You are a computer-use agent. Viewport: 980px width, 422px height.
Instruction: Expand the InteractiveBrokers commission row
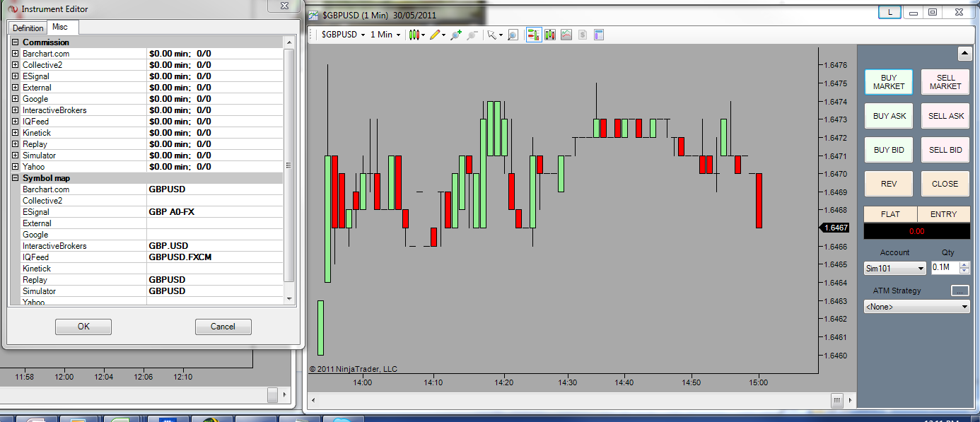(x=15, y=110)
